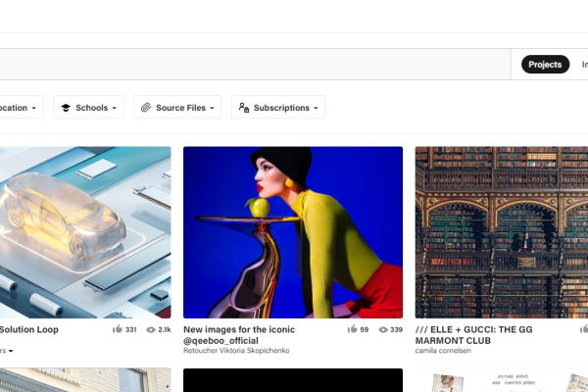The image size is (588, 392).
Task: Visit Retoucher Viktoria Skopichenko's profile
Action: click(x=240, y=350)
